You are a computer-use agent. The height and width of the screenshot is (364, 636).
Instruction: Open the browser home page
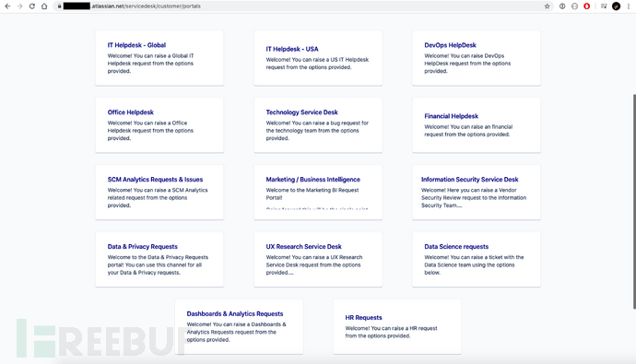[44, 6]
